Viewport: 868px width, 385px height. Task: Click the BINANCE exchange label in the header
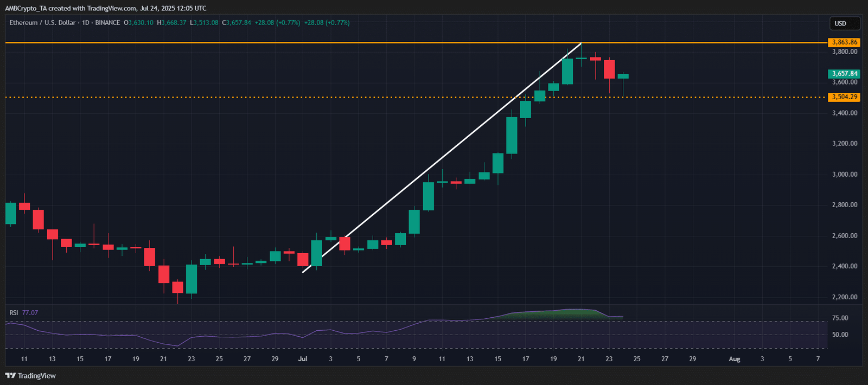[107, 23]
